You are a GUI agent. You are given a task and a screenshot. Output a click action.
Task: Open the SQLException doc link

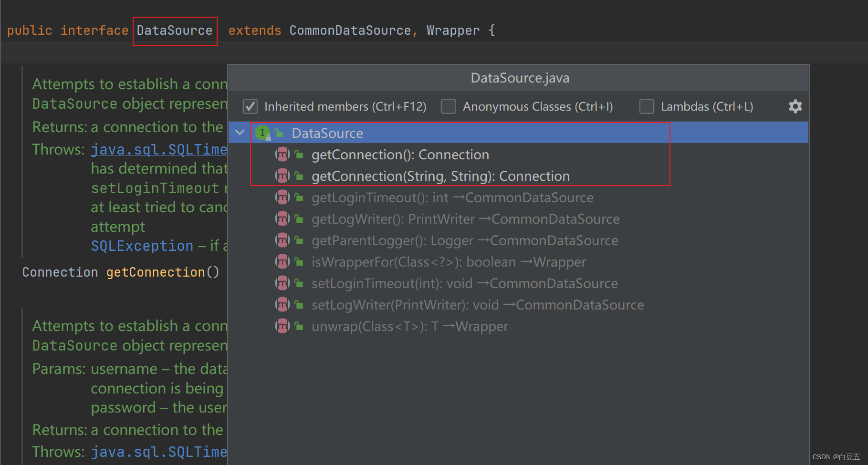(142, 246)
